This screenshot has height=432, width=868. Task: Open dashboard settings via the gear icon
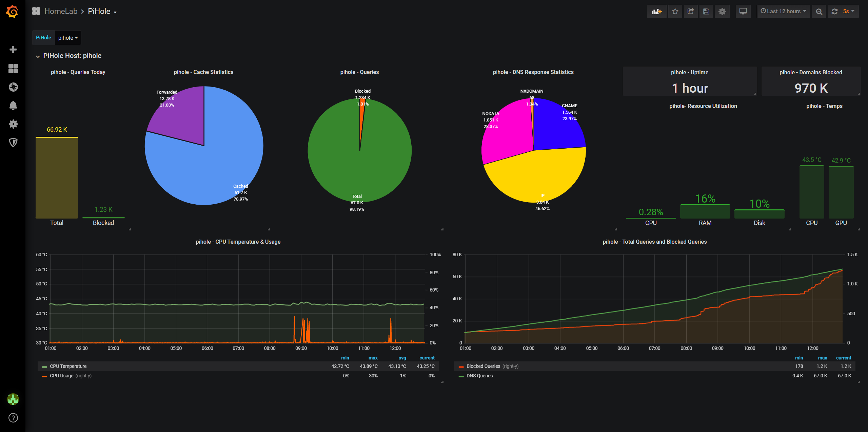tap(722, 11)
